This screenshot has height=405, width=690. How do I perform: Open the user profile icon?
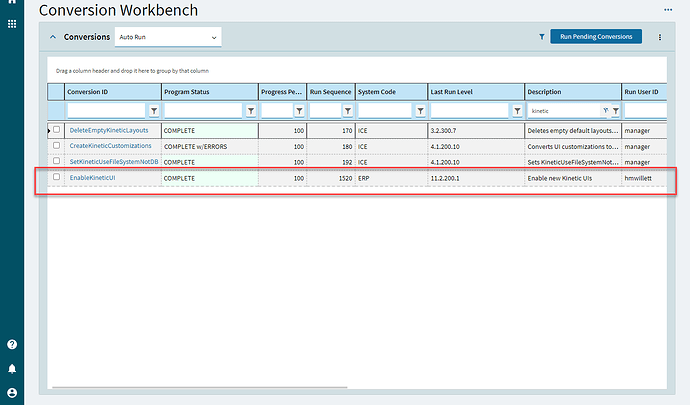12,393
